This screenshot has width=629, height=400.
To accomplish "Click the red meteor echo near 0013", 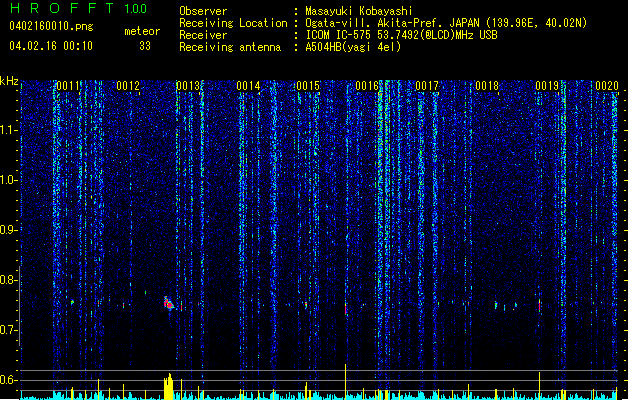I will click(168, 303).
